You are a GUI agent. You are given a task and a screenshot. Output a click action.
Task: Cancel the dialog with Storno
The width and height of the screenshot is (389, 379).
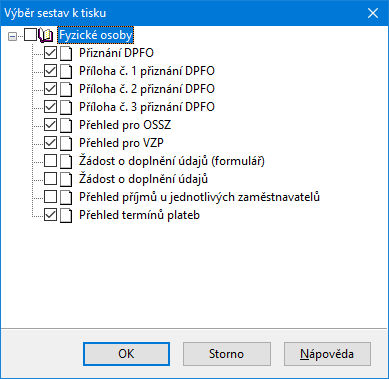tap(227, 354)
